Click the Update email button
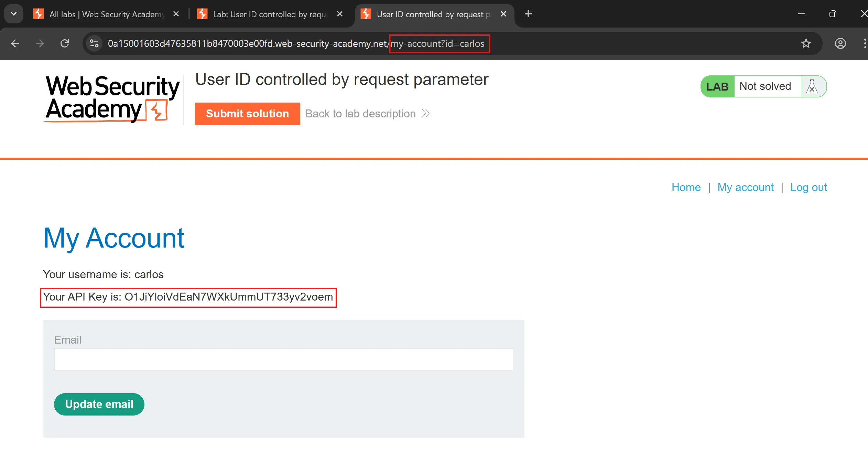This screenshot has width=868, height=462. pyautogui.click(x=99, y=404)
